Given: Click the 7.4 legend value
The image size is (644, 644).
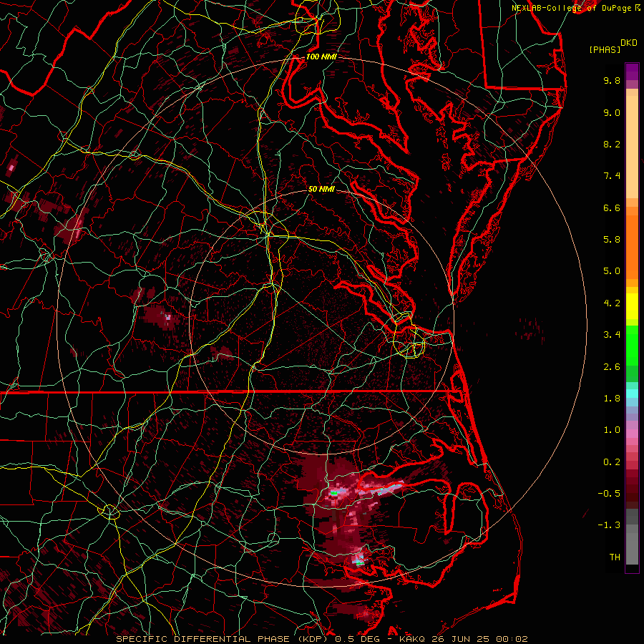Looking at the screenshot, I should click(612, 176).
